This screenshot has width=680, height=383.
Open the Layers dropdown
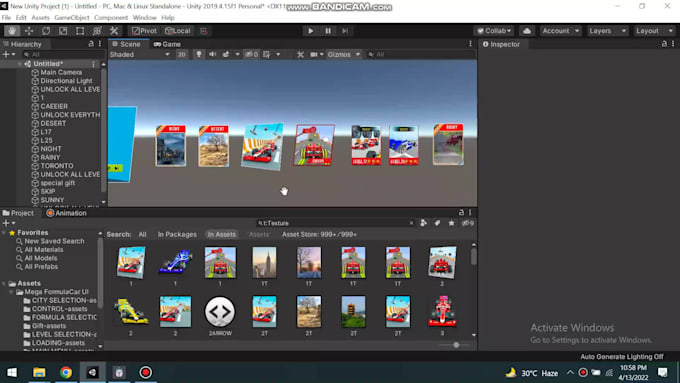(607, 31)
